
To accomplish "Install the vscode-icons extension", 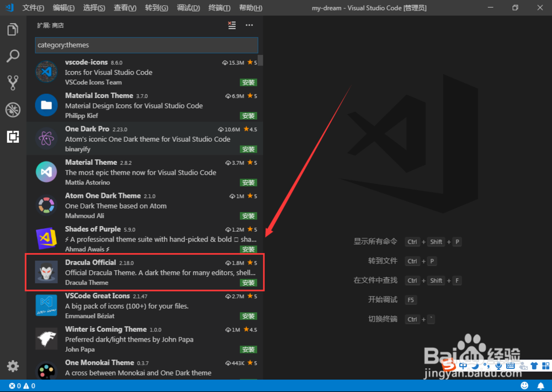I will point(248,83).
